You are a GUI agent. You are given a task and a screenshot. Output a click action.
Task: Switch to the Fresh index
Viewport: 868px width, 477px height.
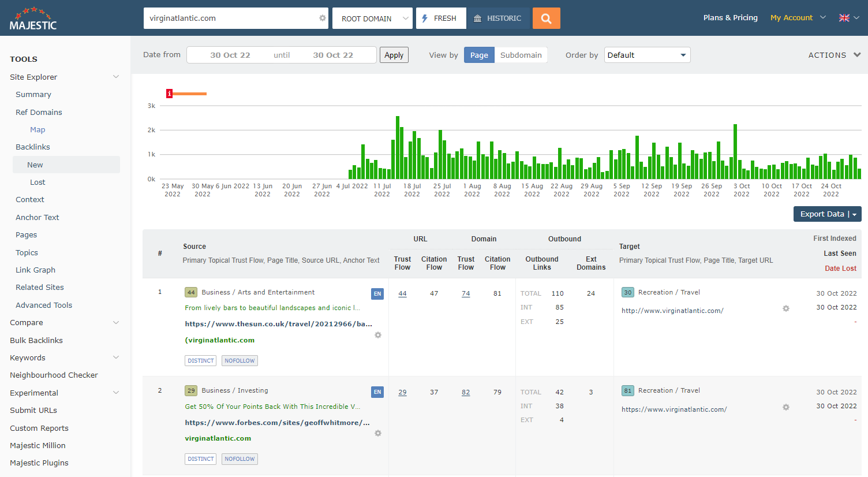441,18
